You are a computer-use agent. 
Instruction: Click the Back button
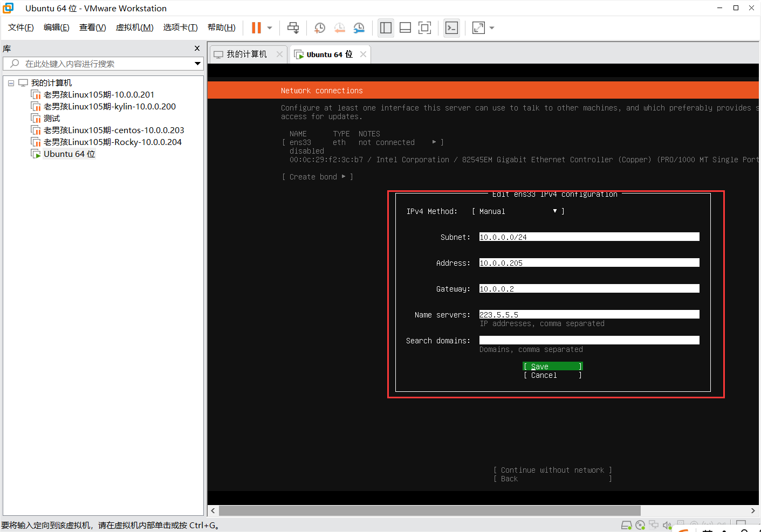coord(553,479)
